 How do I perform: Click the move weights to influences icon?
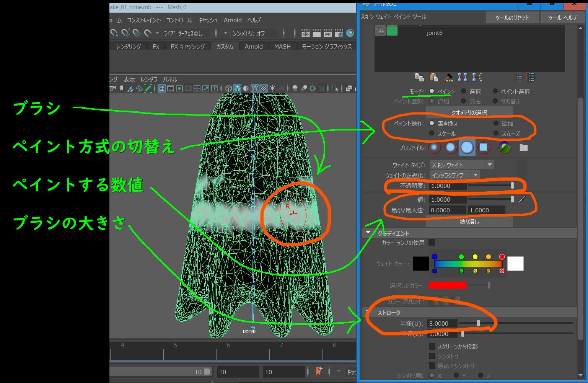[x=463, y=77]
